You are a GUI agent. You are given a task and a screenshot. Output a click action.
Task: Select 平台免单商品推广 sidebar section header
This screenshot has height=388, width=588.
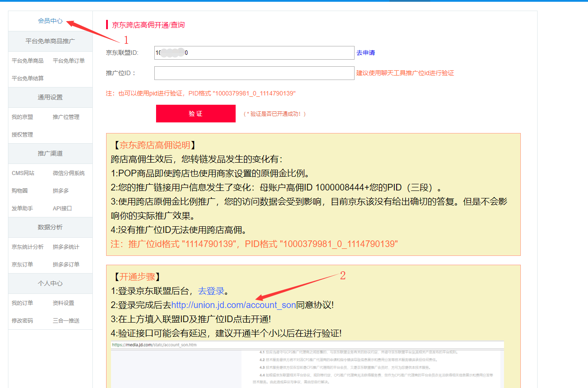click(50, 41)
